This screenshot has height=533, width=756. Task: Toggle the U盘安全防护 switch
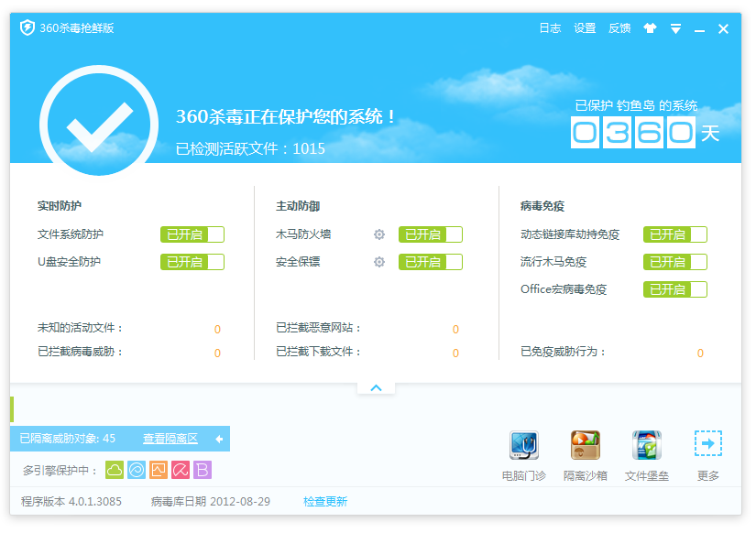click(x=192, y=262)
